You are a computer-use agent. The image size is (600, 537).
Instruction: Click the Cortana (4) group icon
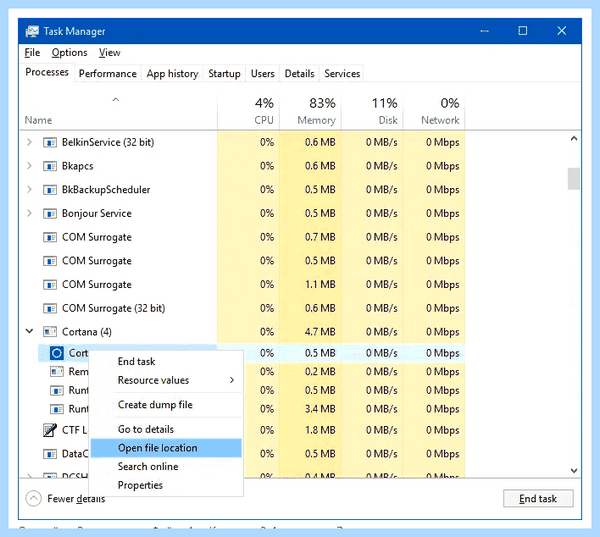[50, 332]
